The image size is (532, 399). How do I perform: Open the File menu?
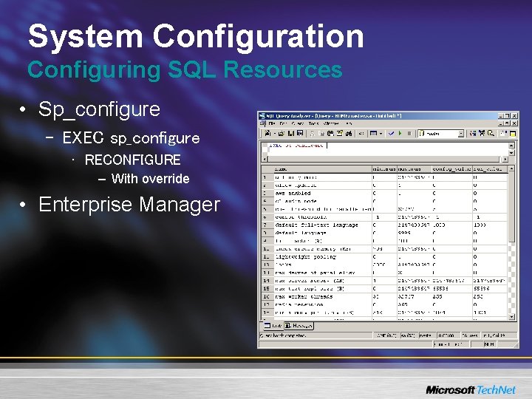[x=272, y=123]
